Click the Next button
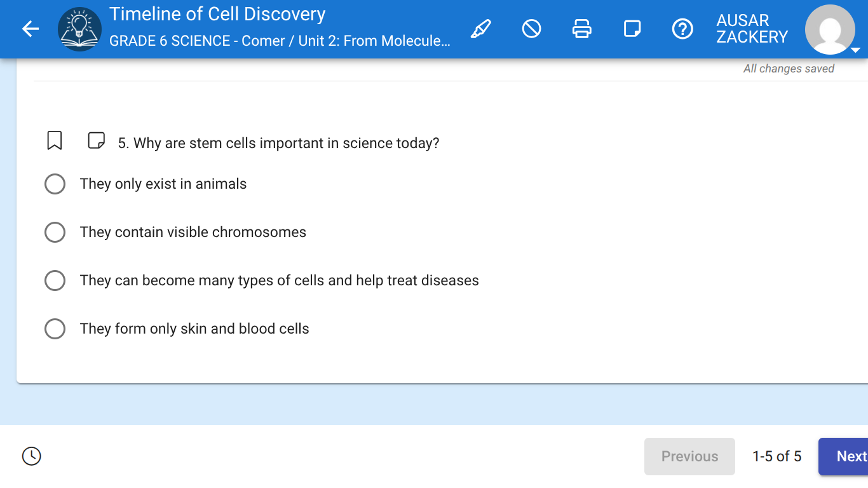This screenshot has width=868, height=488. (852, 456)
